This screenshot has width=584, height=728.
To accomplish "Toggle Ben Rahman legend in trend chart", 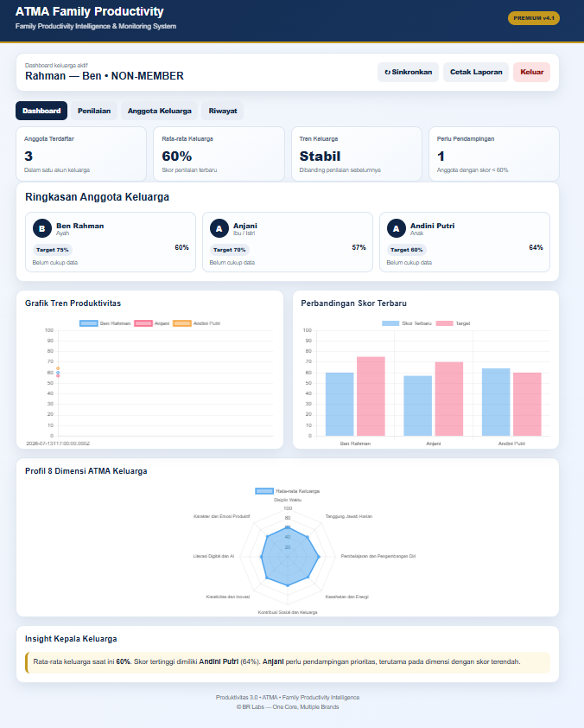I will [x=105, y=323].
